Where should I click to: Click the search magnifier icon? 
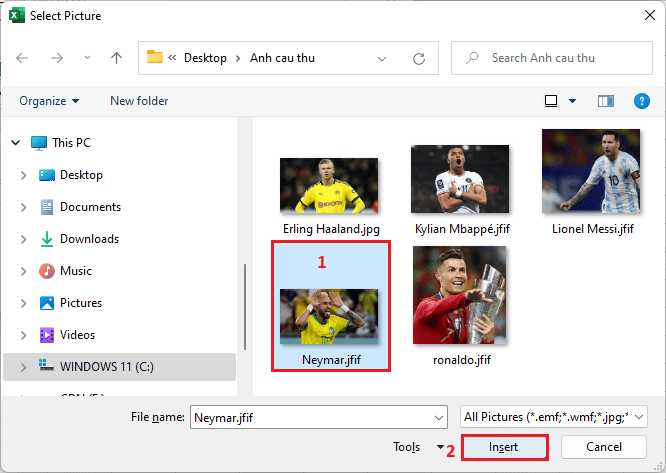472,58
